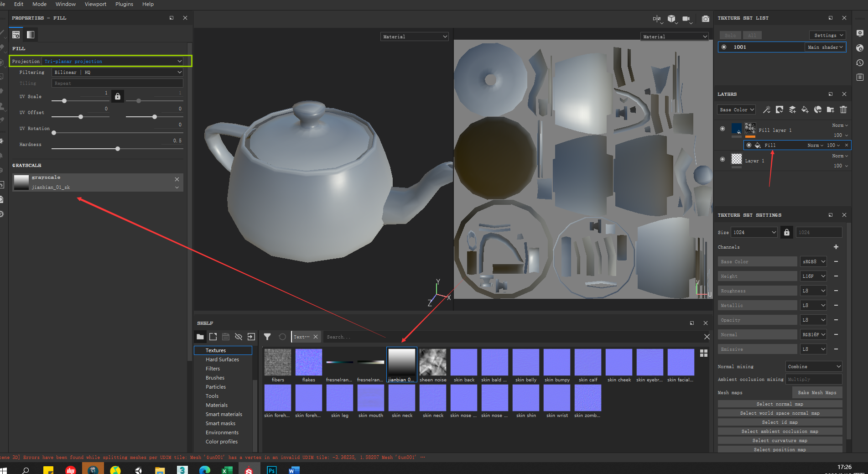Click Select ambient occlusion map button

pyautogui.click(x=780, y=431)
